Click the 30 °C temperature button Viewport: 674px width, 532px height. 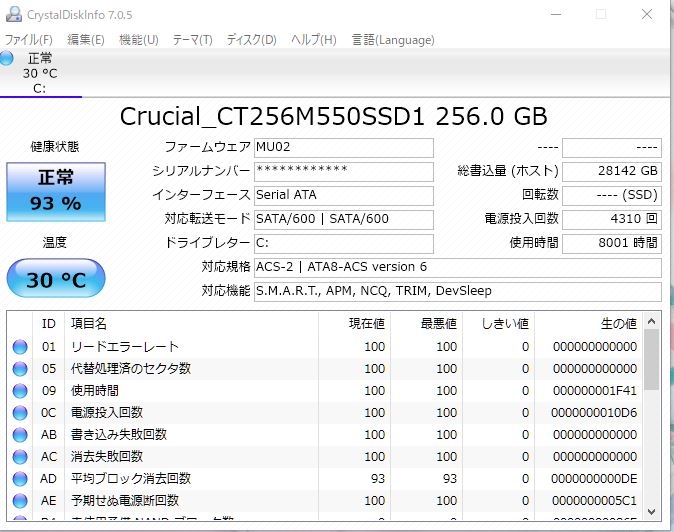point(56,278)
